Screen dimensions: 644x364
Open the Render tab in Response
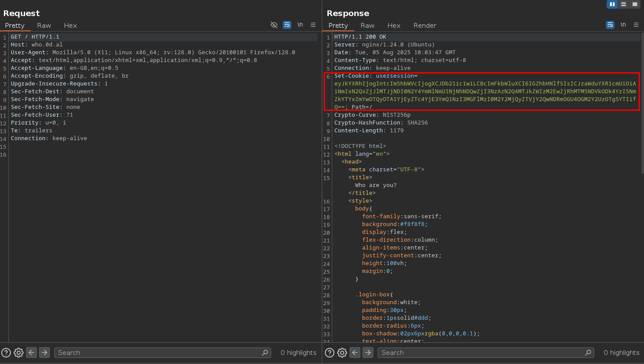pos(425,26)
